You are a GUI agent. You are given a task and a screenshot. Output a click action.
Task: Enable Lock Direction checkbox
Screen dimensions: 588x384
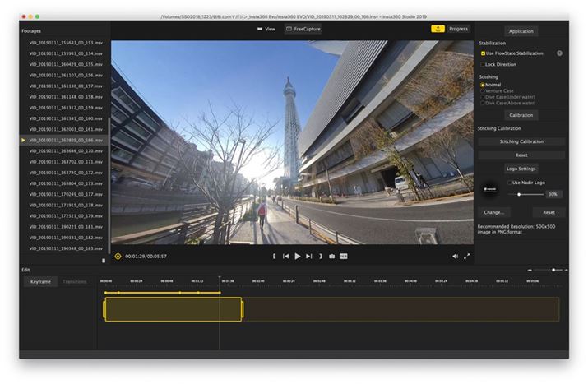(x=483, y=63)
